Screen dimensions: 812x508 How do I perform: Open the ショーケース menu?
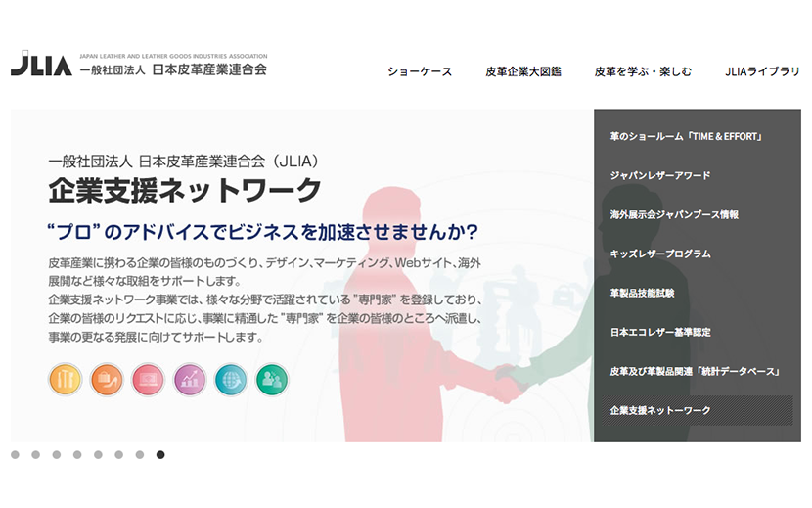click(420, 71)
